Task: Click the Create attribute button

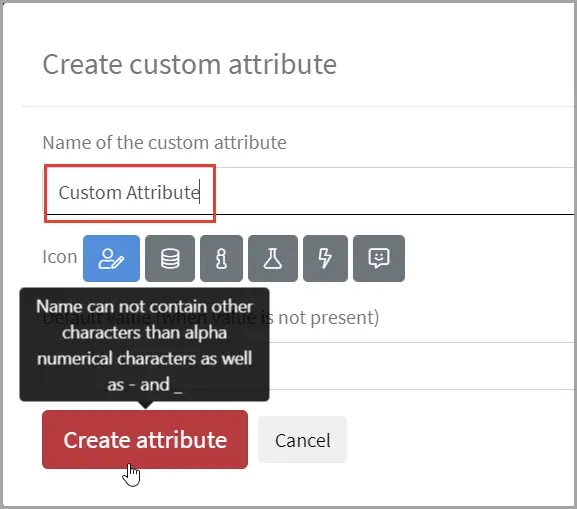Action: (x=145, y=439)
